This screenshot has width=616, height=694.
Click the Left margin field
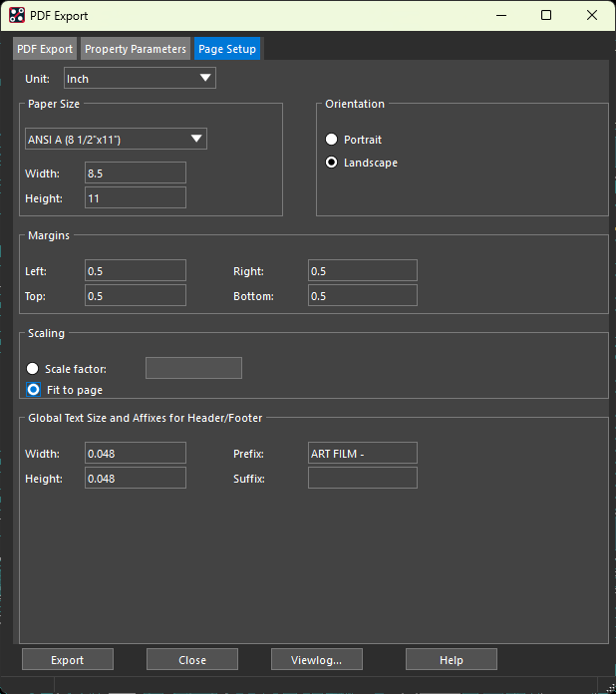[136, 270]
